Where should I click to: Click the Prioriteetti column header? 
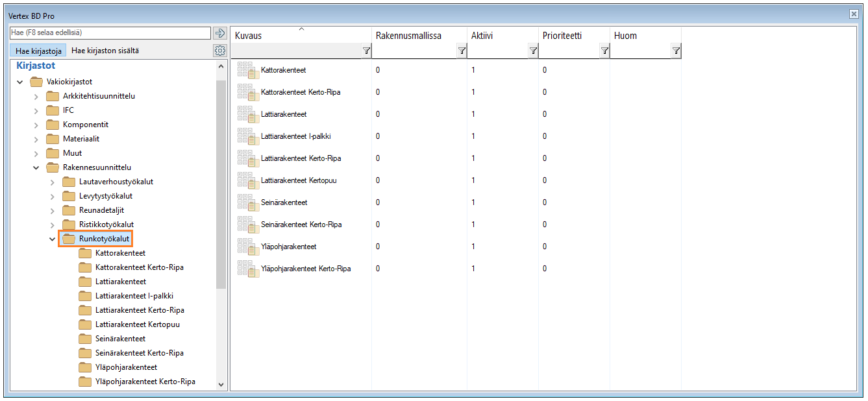point(562,36)
